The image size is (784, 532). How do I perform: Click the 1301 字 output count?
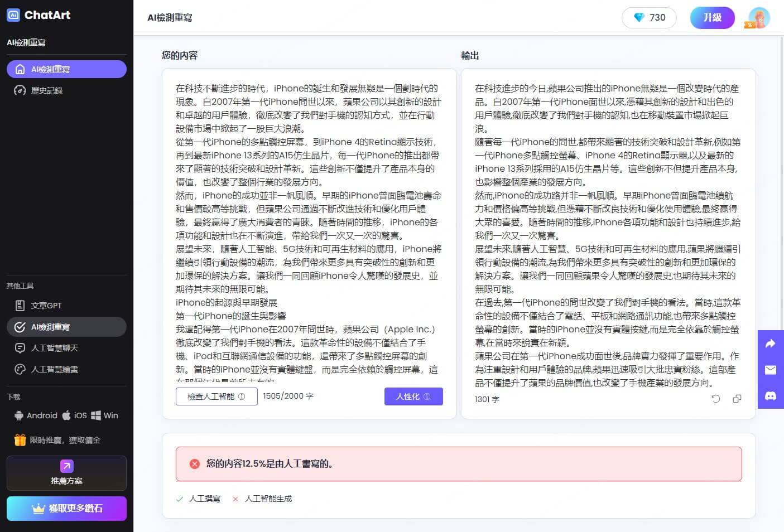pyautogui.click(x=487, y=399)
